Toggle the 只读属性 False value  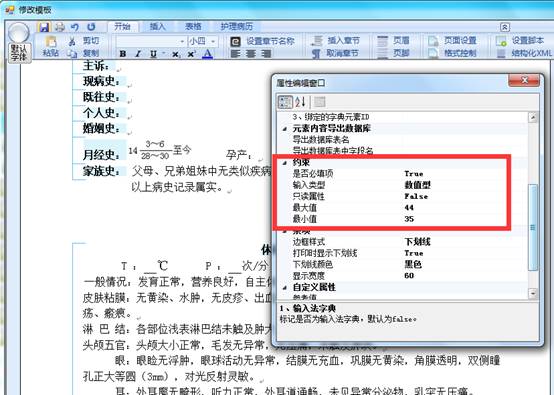[416, 196]
